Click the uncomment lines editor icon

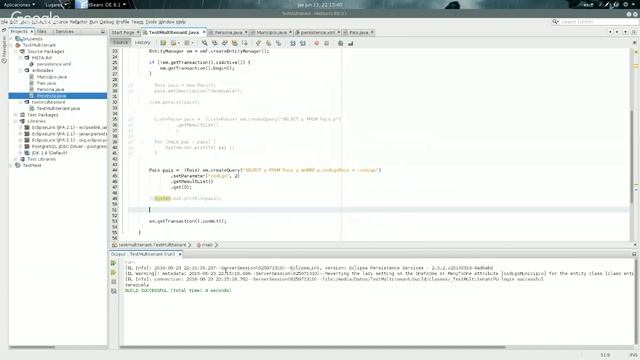click(351, 43)
